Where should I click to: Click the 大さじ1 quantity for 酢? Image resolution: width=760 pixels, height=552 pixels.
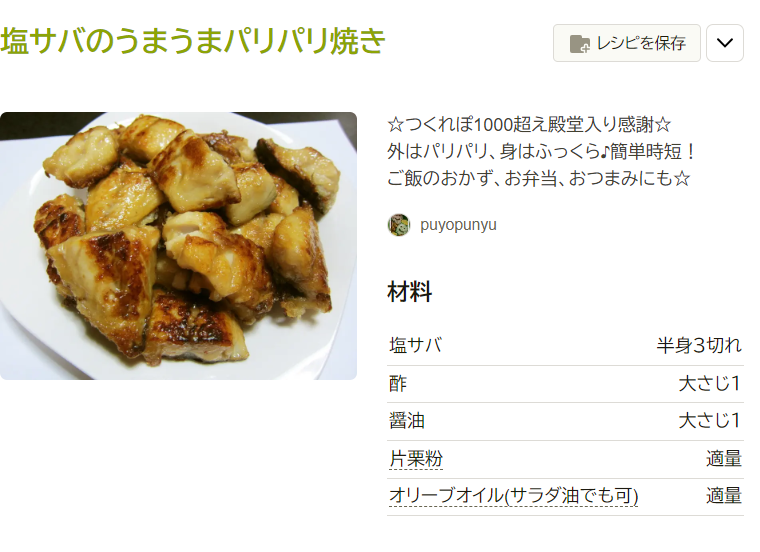click(710, 384)
